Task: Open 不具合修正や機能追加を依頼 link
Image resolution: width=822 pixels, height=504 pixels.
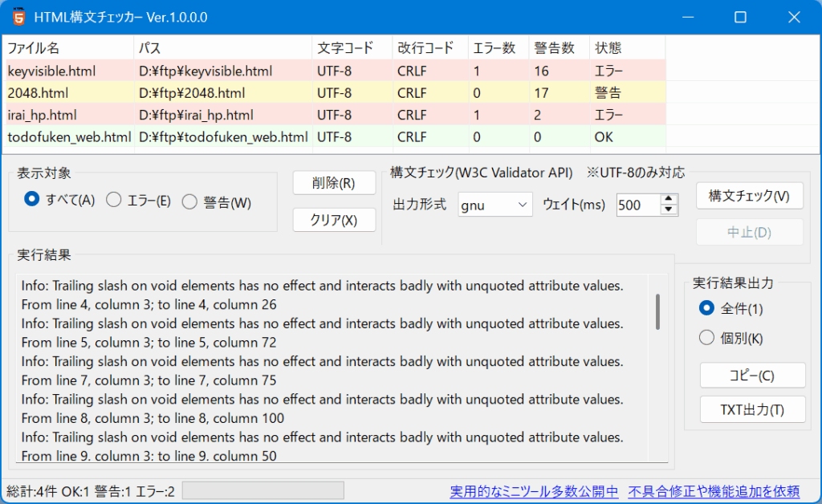Action: coord(714,490)
